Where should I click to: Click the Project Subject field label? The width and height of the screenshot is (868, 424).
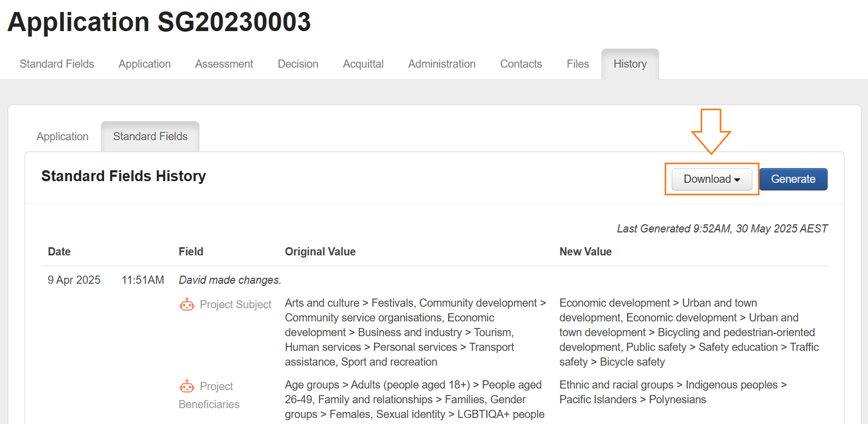(235, 304)
